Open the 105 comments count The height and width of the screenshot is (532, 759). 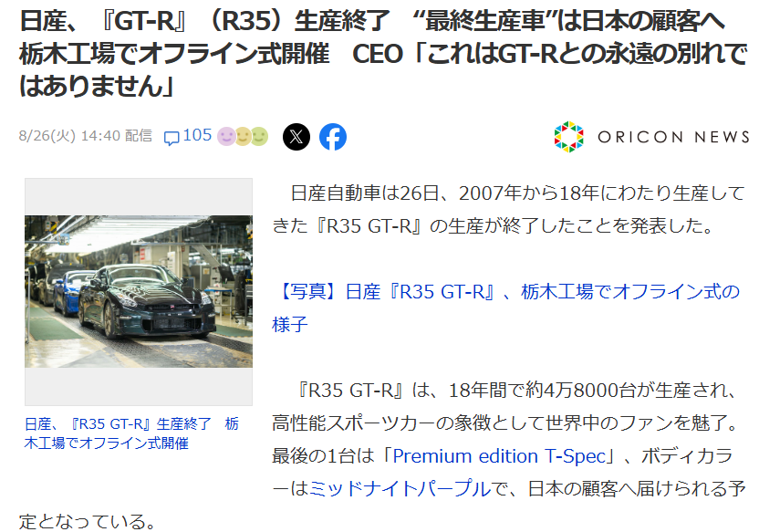coord(197,135)
